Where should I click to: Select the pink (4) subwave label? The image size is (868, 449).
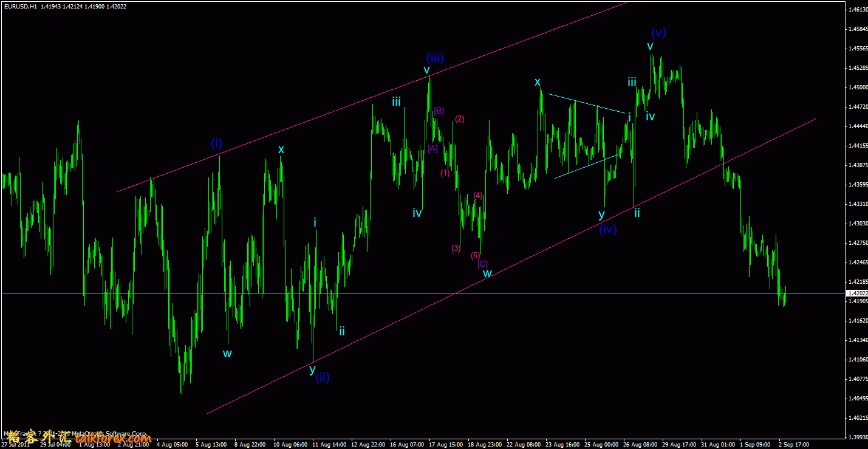click(478, 195)
